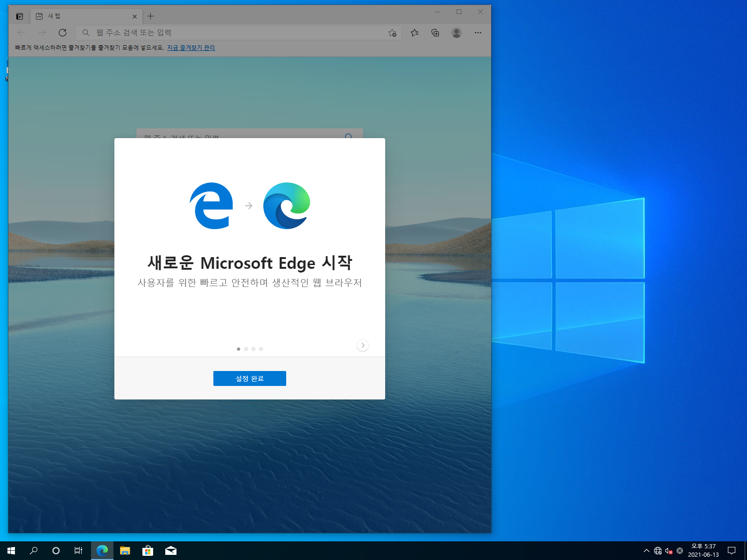
Task: Open taskbar search magnifier
Action: click(x=34, y=551)
